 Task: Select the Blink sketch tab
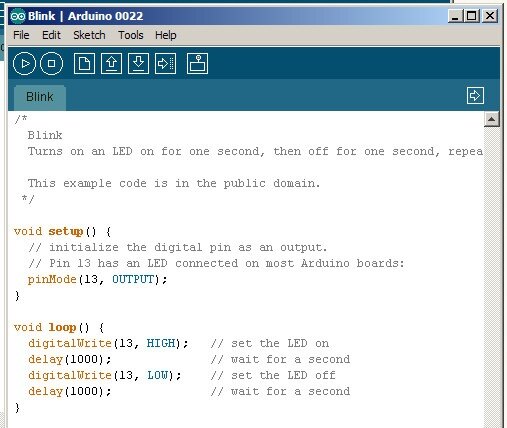40,97
